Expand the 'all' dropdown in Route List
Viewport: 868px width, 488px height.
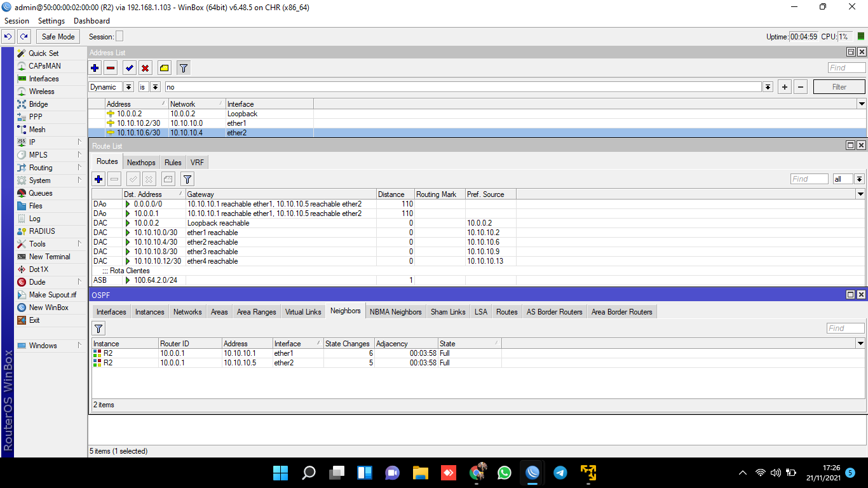point(859,179)
